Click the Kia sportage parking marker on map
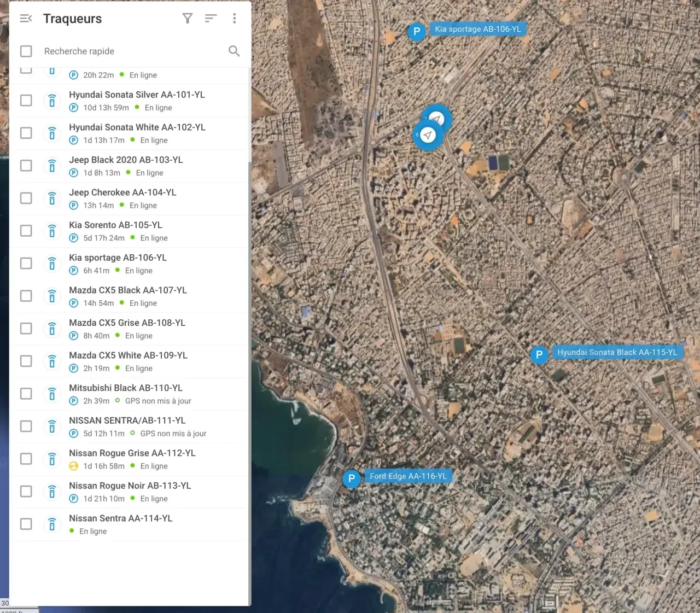 tap(417, 31)
